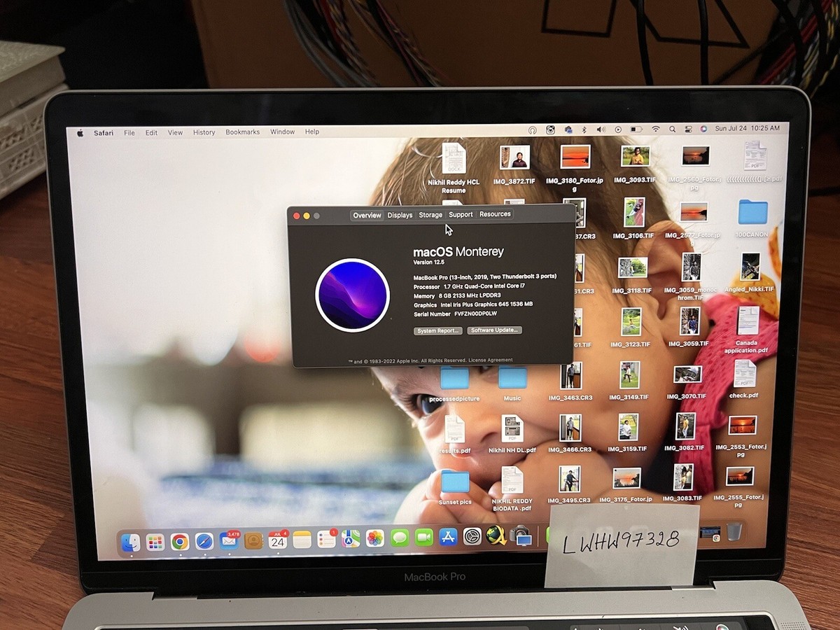Click the Software Update button
This screenshot has height=630, width=840.
click(x=495, y=330)
